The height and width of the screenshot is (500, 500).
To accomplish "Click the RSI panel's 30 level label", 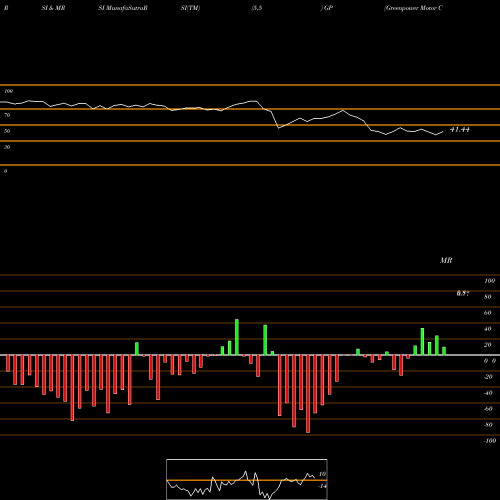I will [x=7, y=147].
